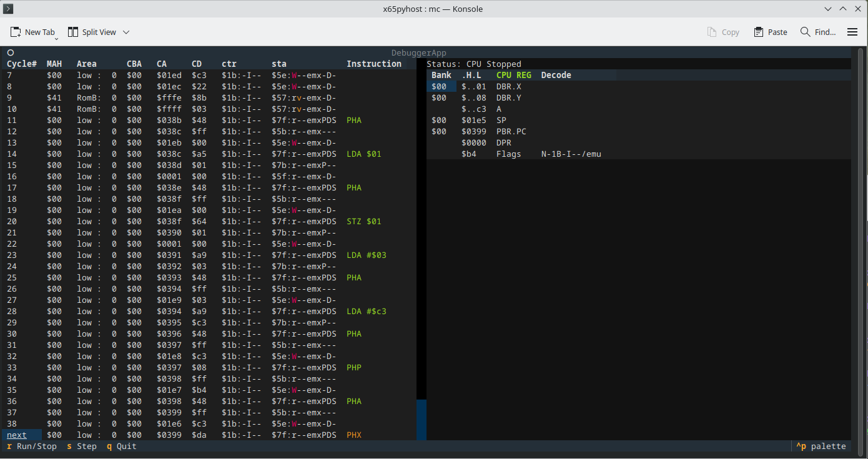Click the 'N-1B-I--/emu' decode value

[x=571, y=154]
